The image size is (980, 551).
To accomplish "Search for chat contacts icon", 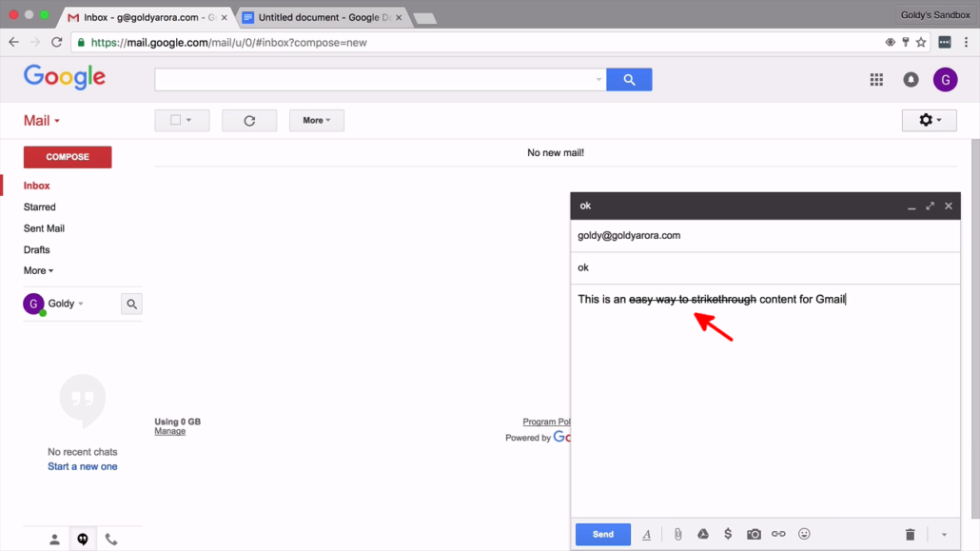I will coord(132,304).
